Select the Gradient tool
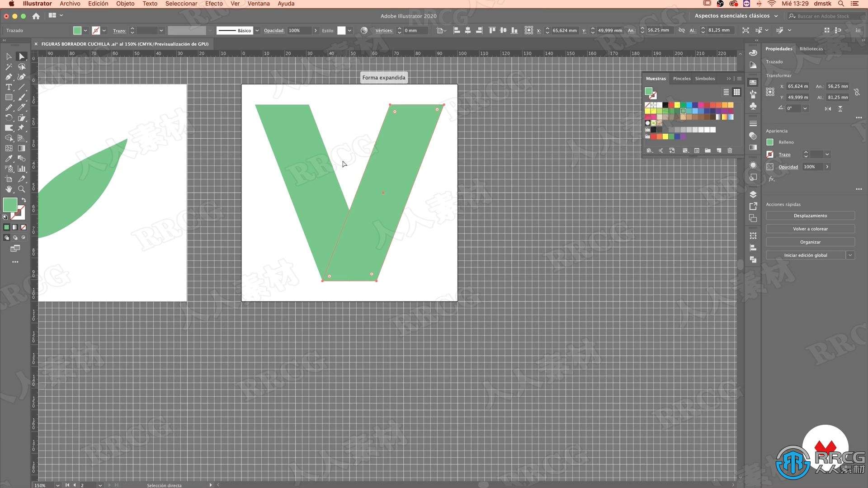 point(21,148)
